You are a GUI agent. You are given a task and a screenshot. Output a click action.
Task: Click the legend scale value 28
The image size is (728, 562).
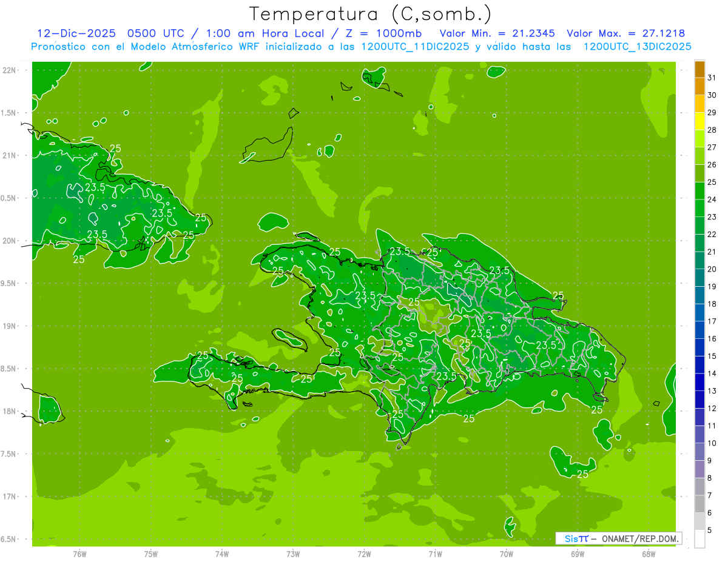coord(712,130)
